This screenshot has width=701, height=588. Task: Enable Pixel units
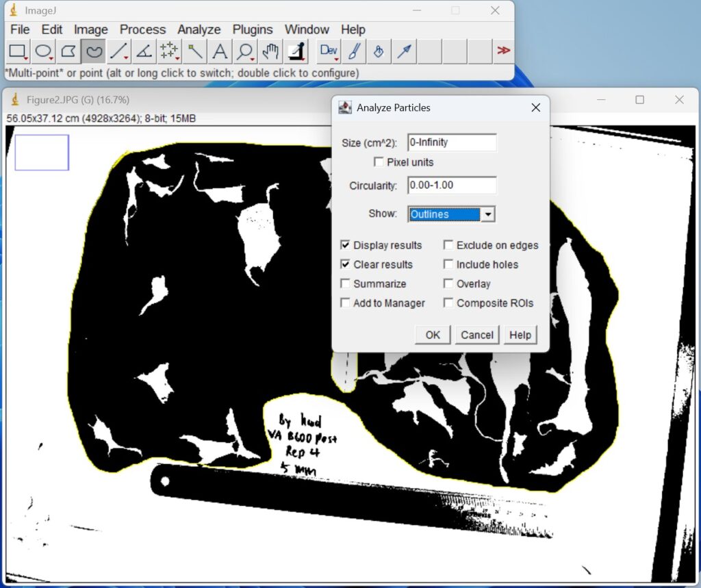click(x=379, y=162)
